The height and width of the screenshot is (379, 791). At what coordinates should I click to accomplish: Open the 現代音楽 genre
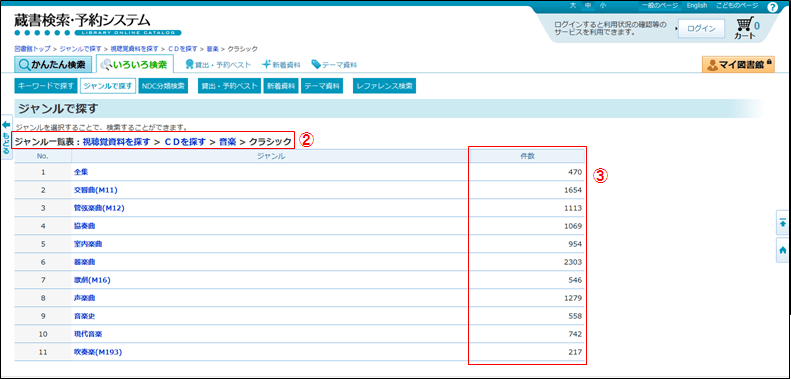88,334
